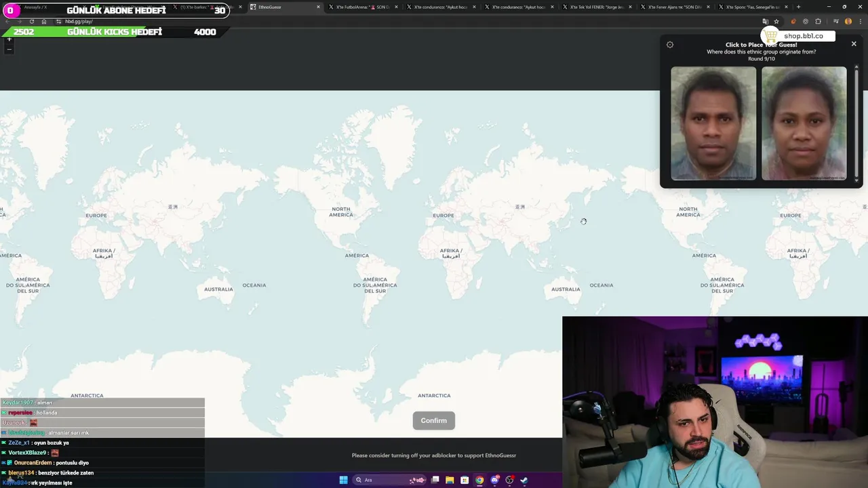
Task: Open the Windows Start menu
Action: (343, 480)
